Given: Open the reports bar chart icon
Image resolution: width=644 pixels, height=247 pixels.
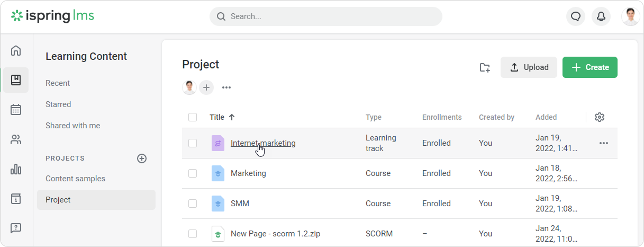Looking at the screenshot, I should coord(16,170).
